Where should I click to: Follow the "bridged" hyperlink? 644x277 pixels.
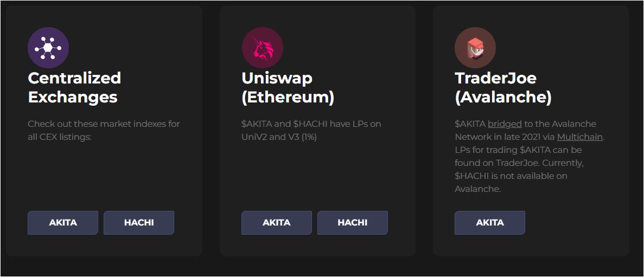505,124
